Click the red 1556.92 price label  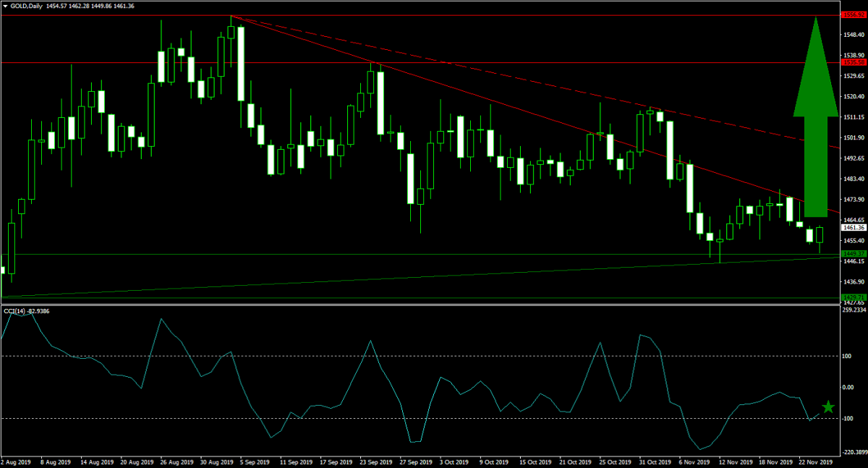[x=854, y=14]
